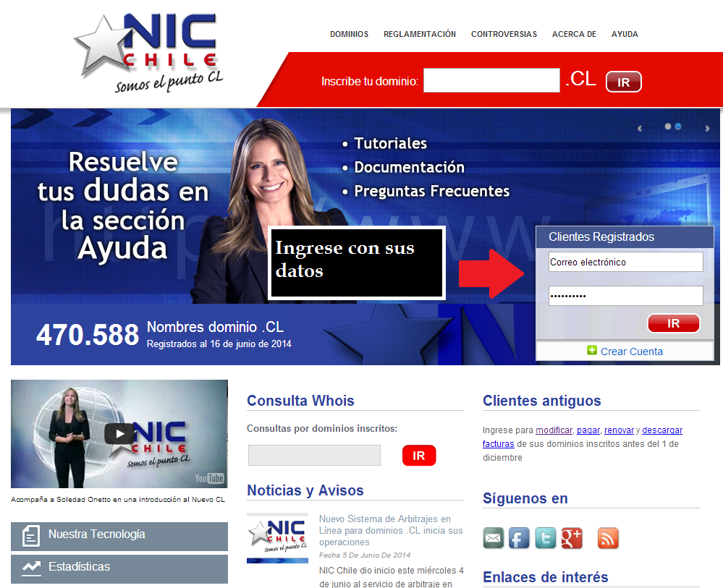Click the 'Nombres dominio .CL' text
Screen dimensions: 723x588
coord(215,327)
